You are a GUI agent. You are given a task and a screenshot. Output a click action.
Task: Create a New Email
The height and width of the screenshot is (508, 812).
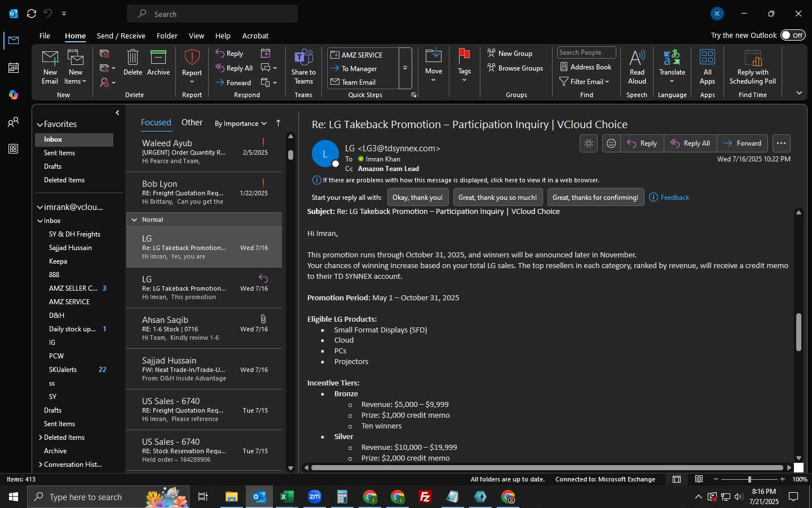click(50, 67)
